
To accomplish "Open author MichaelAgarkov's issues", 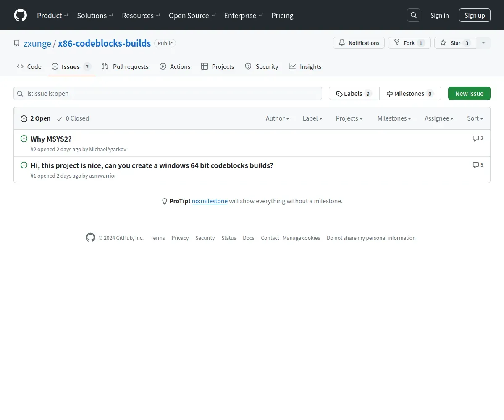I will pos(108,149).
